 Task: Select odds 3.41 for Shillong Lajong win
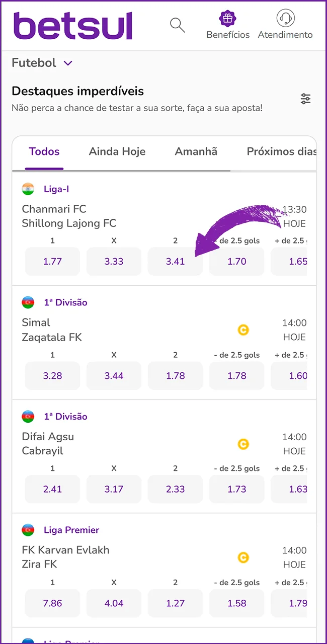coord(175,261)
